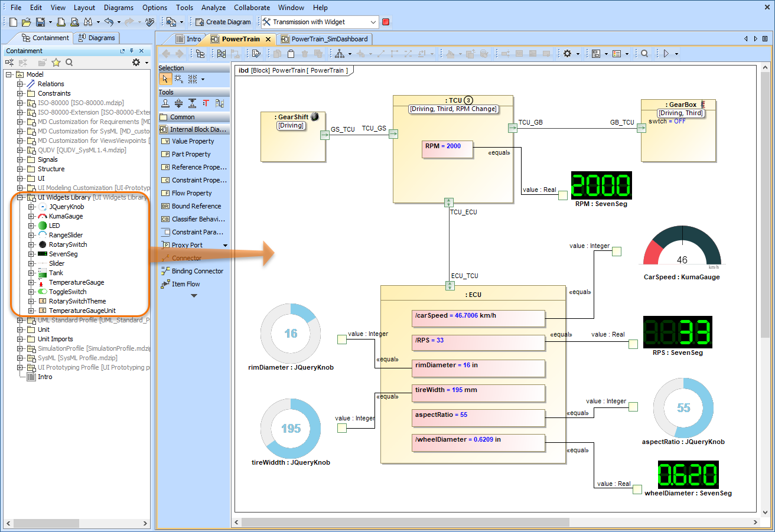Open the Analyze menu
This screenshot has width=775, height=532.
click(x=213, y=8)
